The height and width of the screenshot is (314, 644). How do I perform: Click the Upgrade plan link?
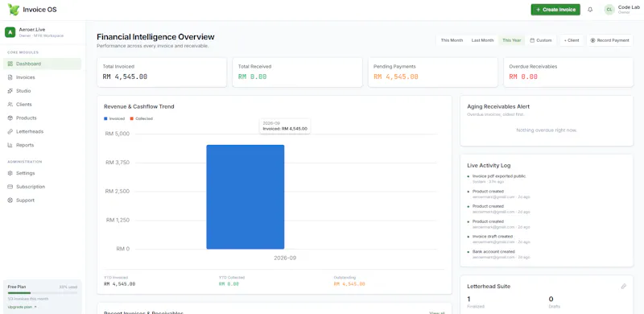click(x=23, y=307)
